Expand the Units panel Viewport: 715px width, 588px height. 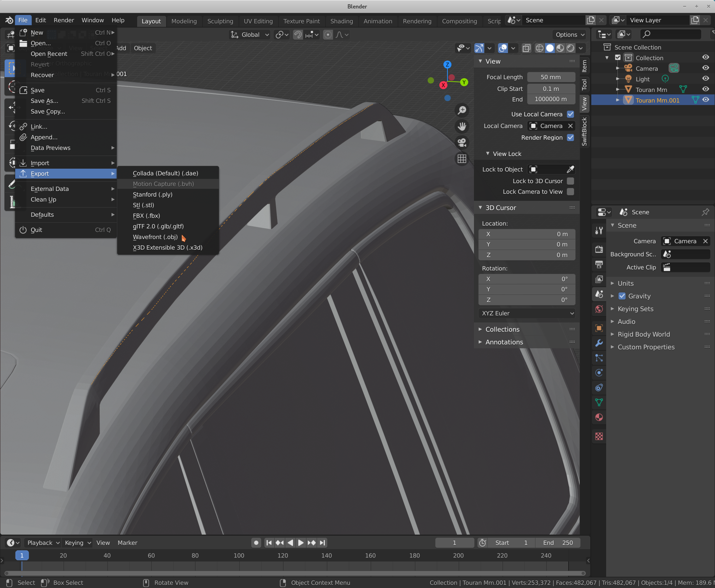(x=625, y=283)
